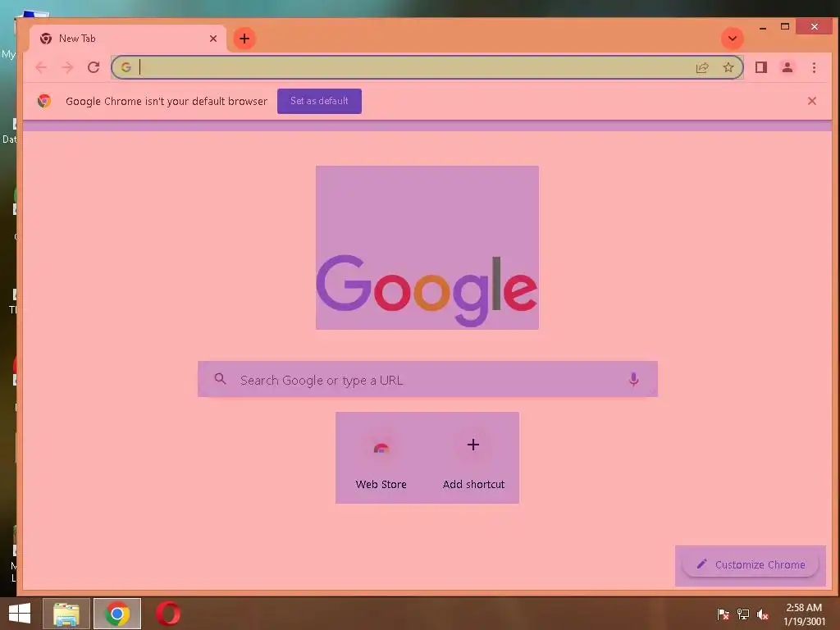This screenshot has height=630, width=840.
Task: Open a new tab with plus button
Action: tap(244, 39)
